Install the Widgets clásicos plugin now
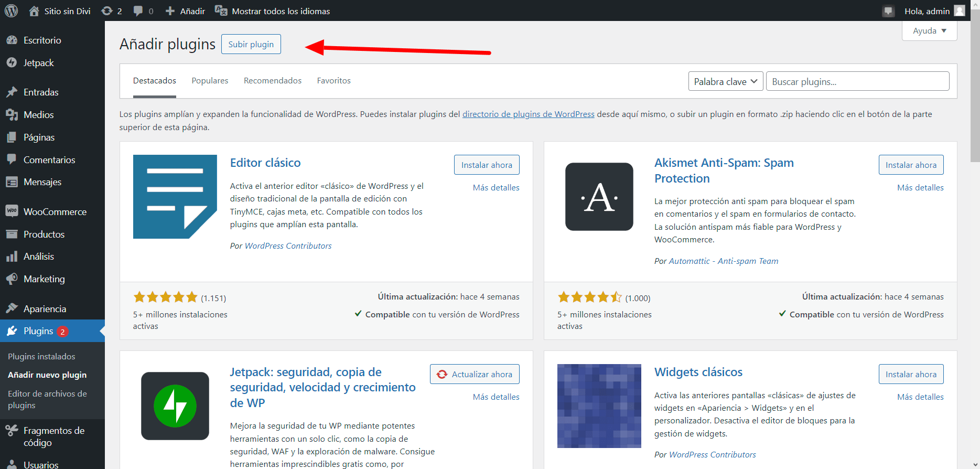The image size is (980, 469). [x=911, y=374]
